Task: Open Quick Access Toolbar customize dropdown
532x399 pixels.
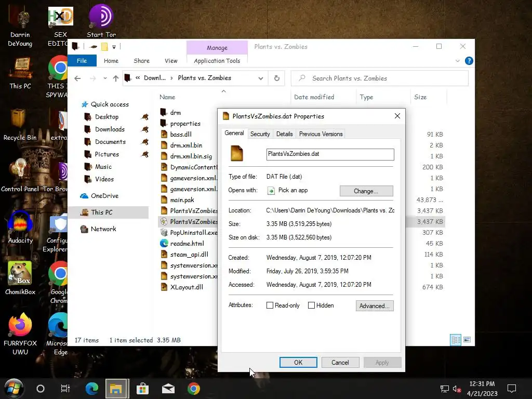Action: 114,47
